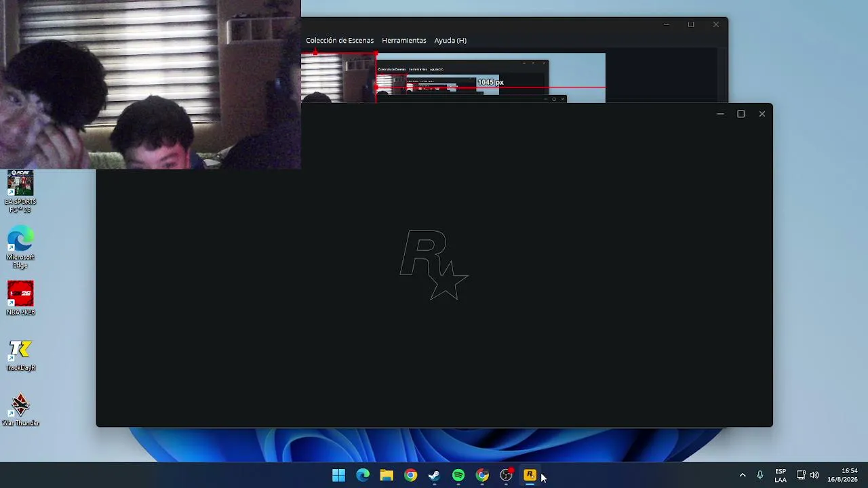The image size is (868, 488).
Task: Switch the ESP LAA input language
Action: coord(781,475)
